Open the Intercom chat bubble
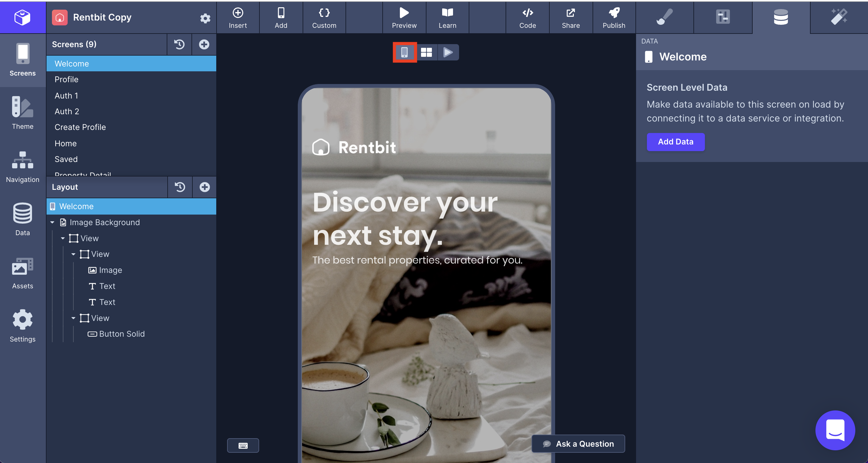Viewport: 868px width, 463px height. (x=835, y=430)
